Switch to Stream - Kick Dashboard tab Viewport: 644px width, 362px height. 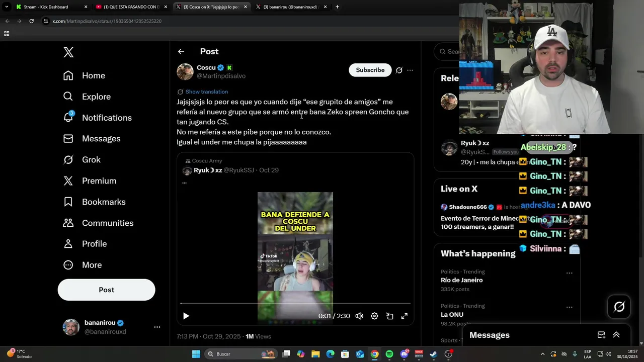(50, 7)
